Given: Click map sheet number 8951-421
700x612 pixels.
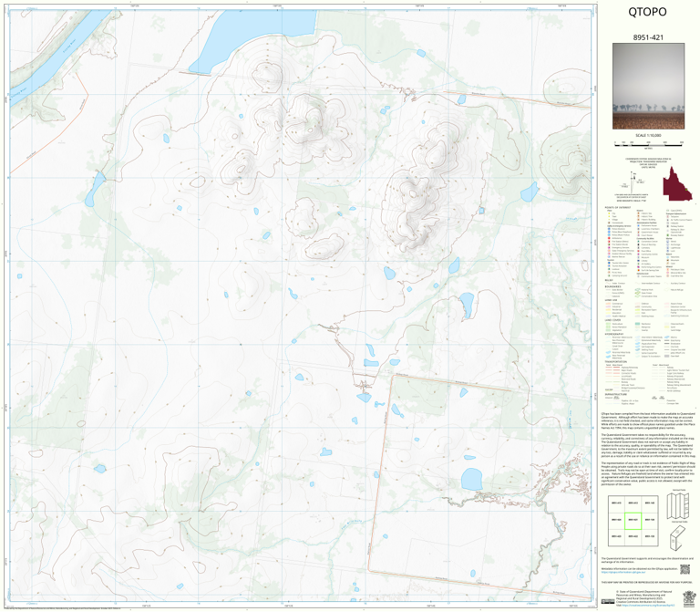Looking at the screenshot, I should [x=648, y=37].
